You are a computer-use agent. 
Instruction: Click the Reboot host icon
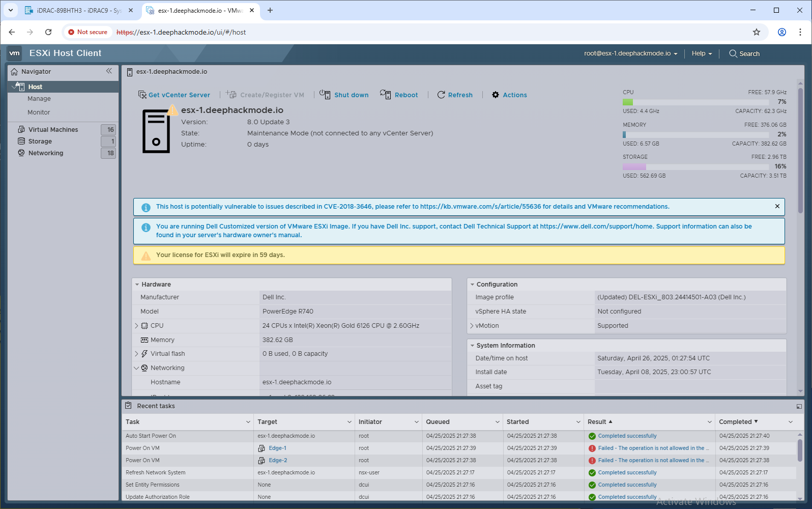point(386,94)
